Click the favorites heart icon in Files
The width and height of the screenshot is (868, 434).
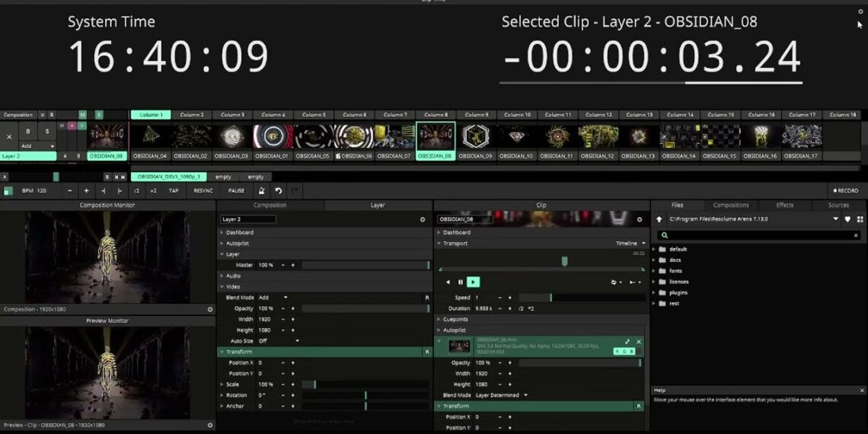point(847,219)
